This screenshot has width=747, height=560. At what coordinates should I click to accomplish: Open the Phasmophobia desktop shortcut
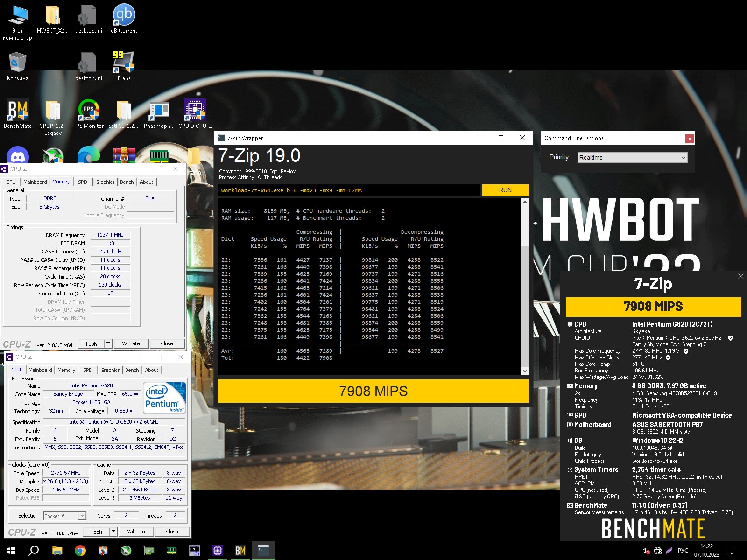click(159, 114)
